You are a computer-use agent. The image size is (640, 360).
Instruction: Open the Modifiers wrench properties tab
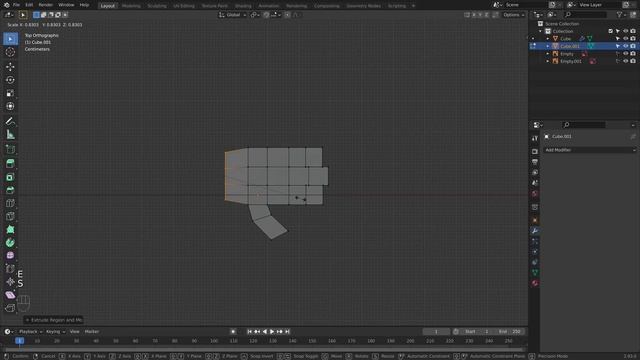(535, 231)
